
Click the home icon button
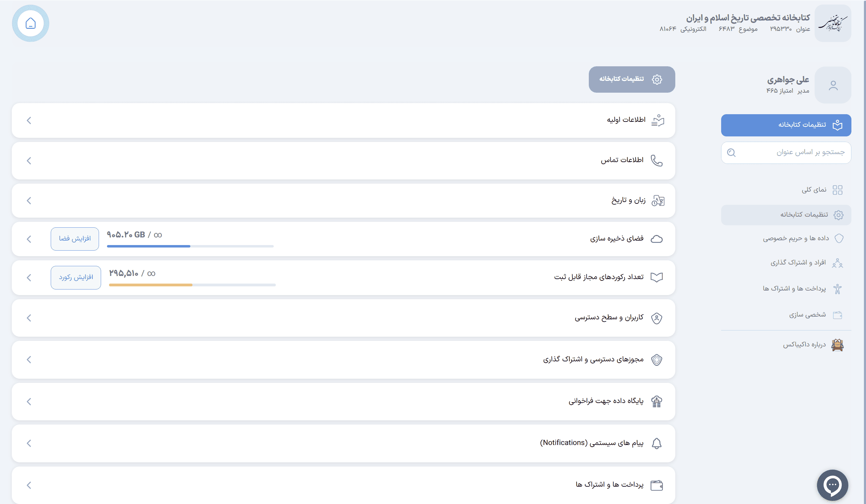point(31,24)
